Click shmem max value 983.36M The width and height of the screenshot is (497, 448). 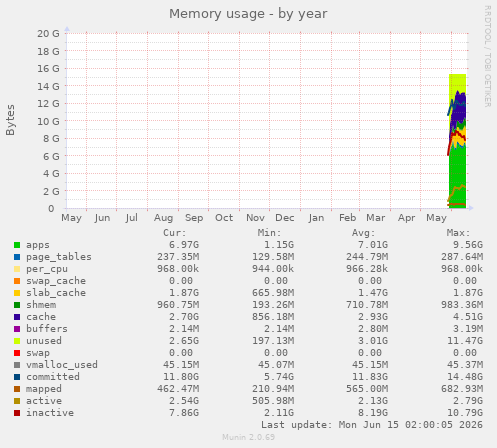point(462,305)
